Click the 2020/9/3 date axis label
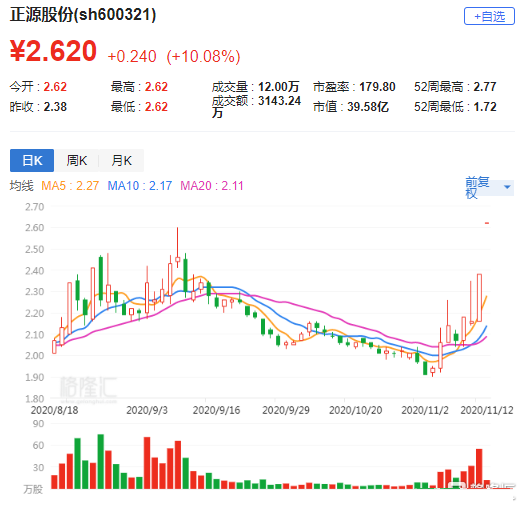This screenshot has width=522, height=508. click(147, 410)
